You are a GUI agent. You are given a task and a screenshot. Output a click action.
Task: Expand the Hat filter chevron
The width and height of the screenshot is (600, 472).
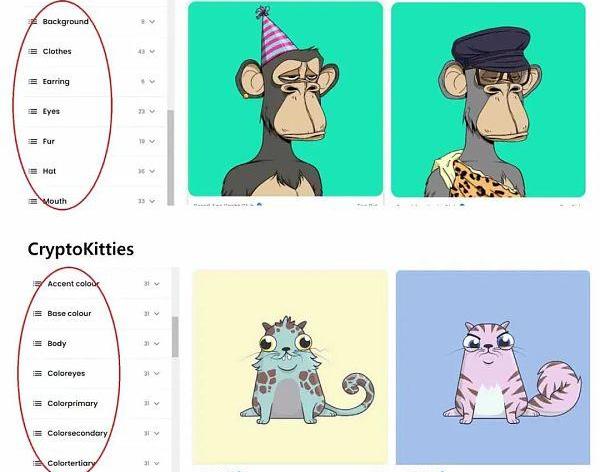point(152,171)
